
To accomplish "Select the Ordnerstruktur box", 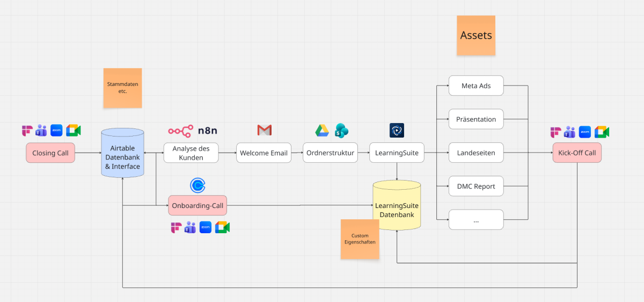I will pyautogui.click(x=330, y=153).
